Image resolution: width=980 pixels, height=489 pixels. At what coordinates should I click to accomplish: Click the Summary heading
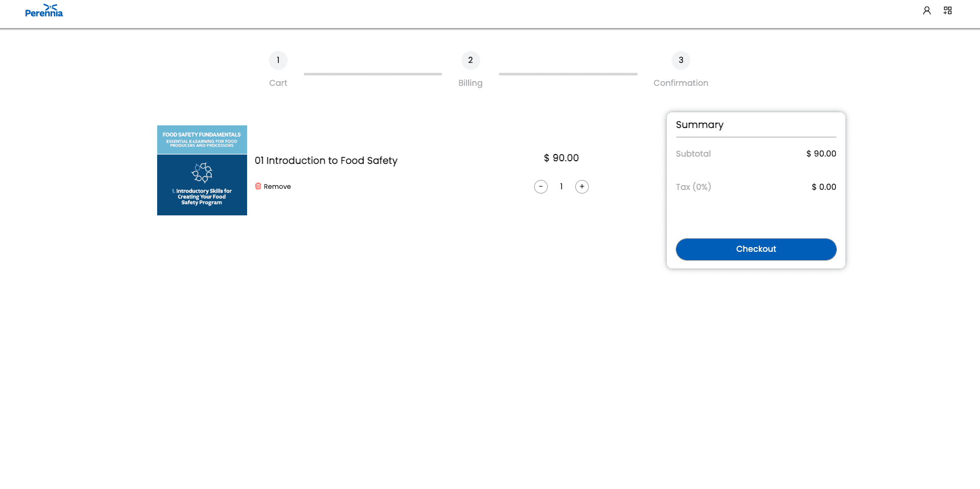point(700,125)
